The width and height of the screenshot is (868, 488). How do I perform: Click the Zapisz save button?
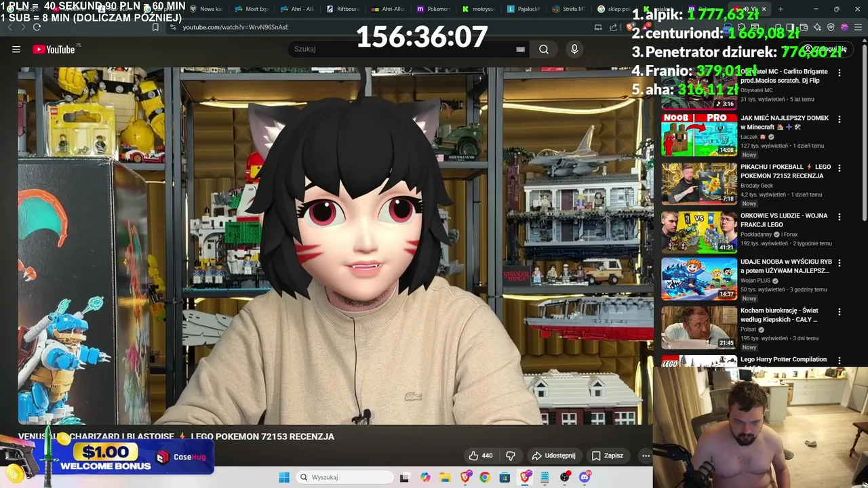click(608, 455)
